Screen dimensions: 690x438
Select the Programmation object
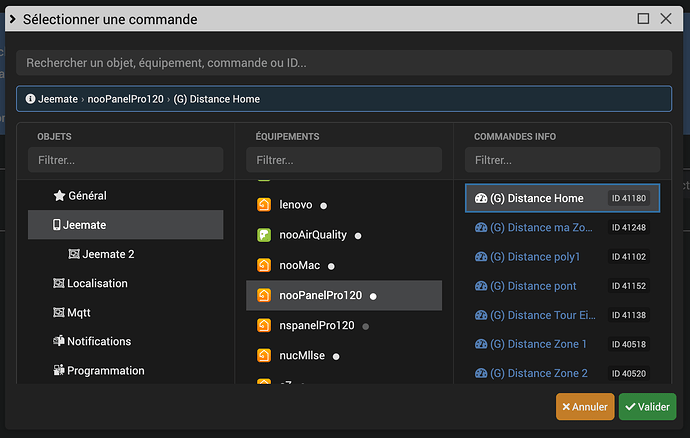point(125,370)
